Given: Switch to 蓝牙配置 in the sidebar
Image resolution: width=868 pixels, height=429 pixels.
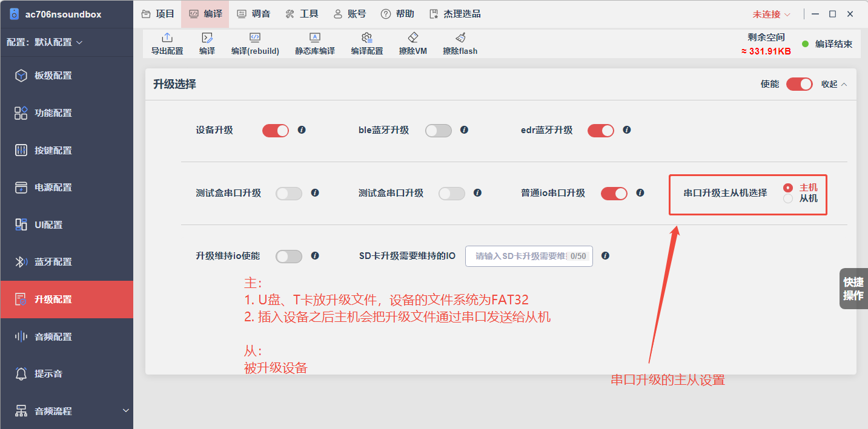Looking at the screenshot, I should tap(67, 262).
